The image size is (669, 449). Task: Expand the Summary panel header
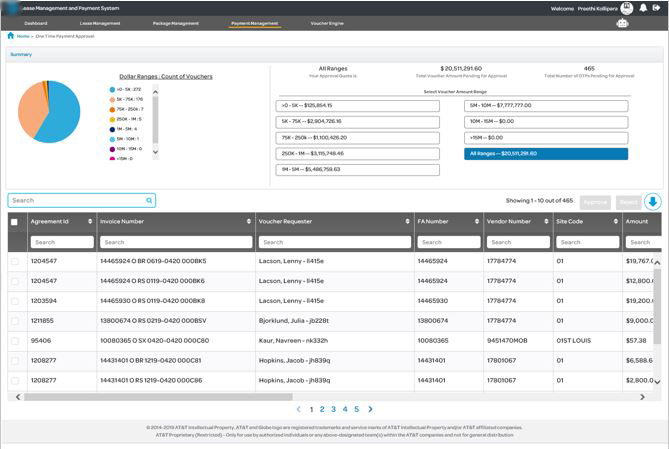click(x=334, y=55)
